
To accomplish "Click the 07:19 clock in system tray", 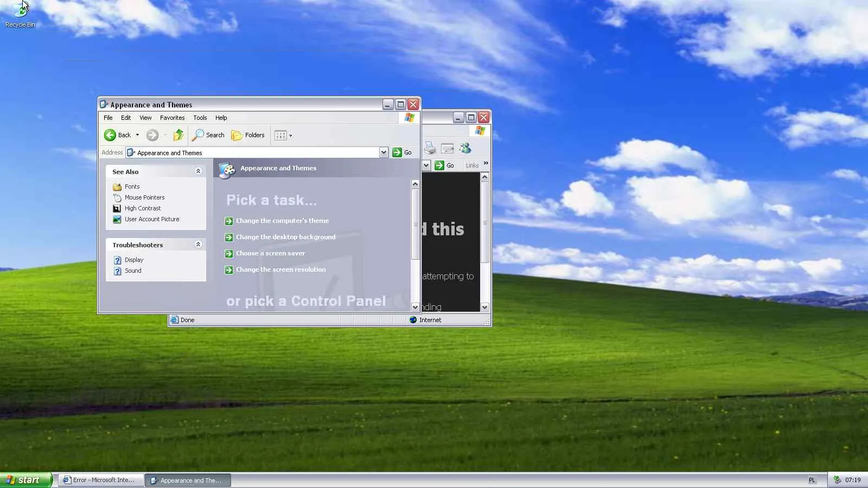I will pyautogui.click(x=853, y=480).
